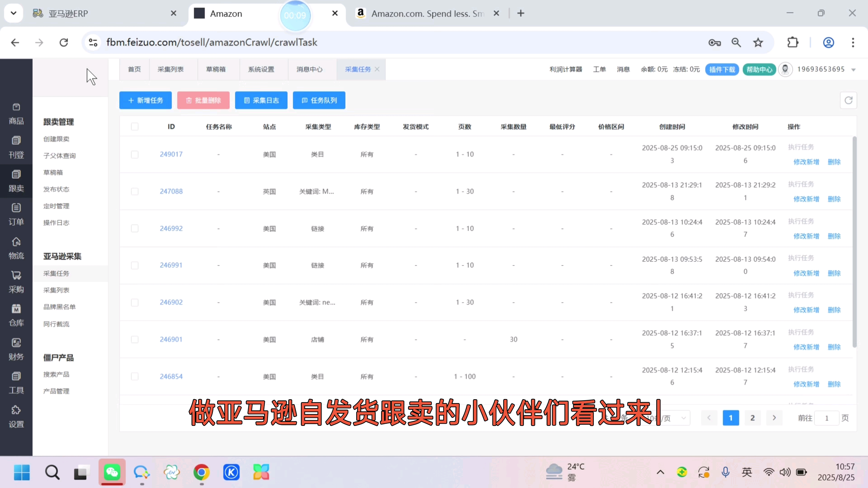Image resolution: width=868 pixels, height=488 pixels.
Task: Bookmark this page with the star icon
Action: [758, 42]
